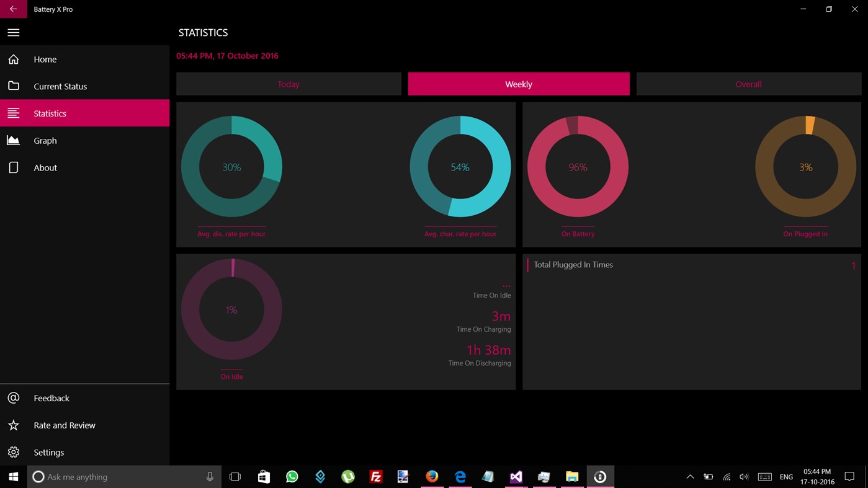Collapse the navigation pane with the hamburger icon
The width and height of the screenshot is (868, 488).
(14, 32)
